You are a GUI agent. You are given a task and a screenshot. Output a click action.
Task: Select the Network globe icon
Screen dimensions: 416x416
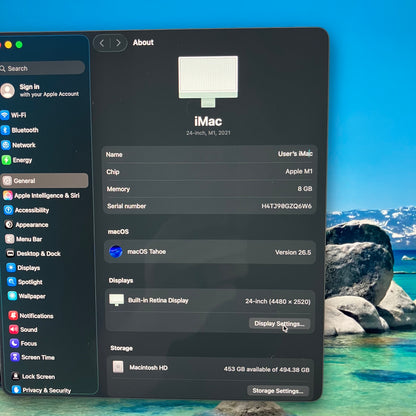[6, 145]
